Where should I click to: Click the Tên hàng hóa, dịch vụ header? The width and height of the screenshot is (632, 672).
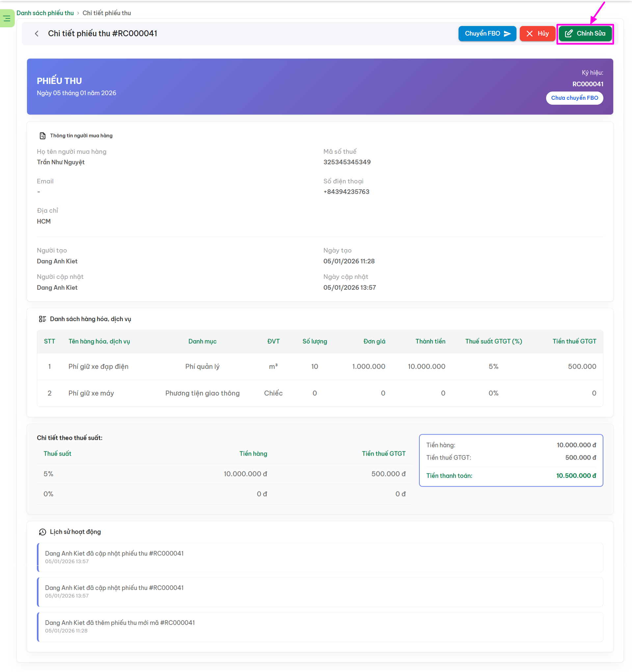(x=99, y=341)
